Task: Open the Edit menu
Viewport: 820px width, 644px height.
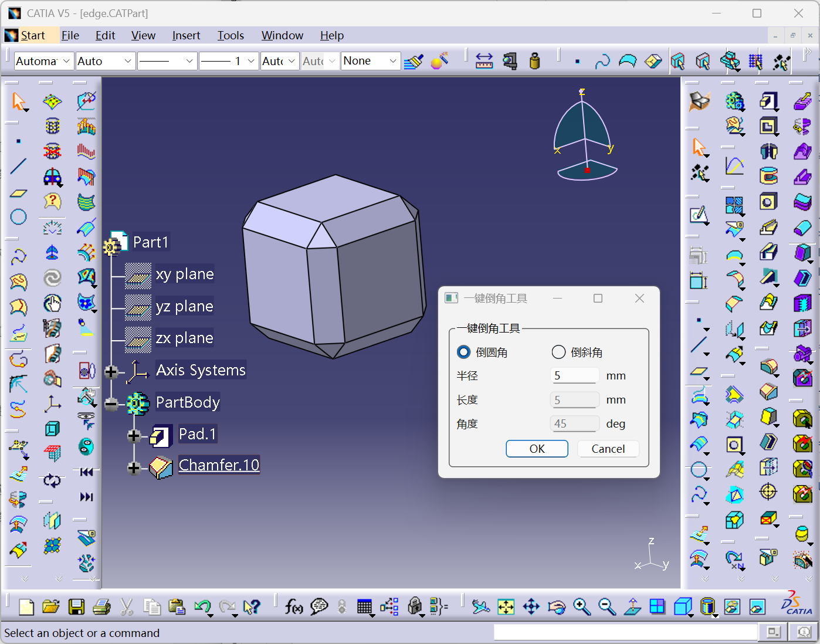Action: (106, 36)
